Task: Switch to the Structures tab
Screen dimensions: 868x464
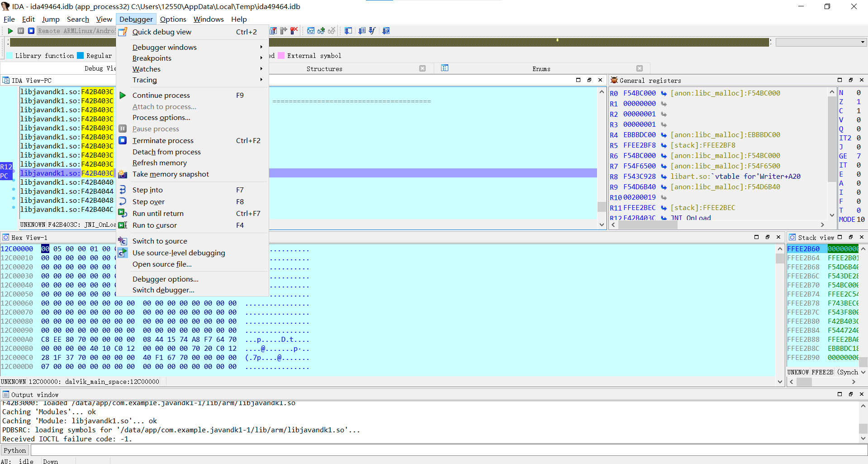Action: [x=324, y=69]
